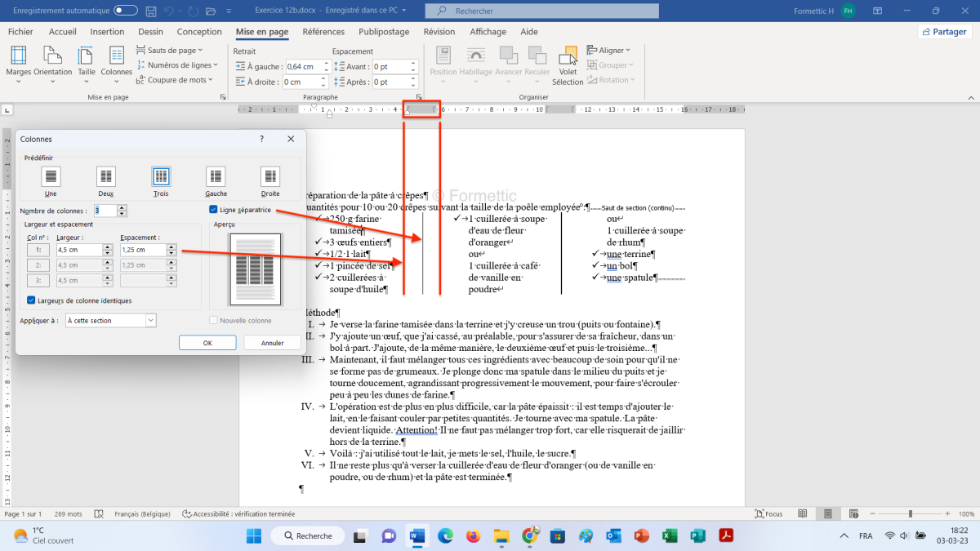Select the Trois preset column icon

click(161, 176)
